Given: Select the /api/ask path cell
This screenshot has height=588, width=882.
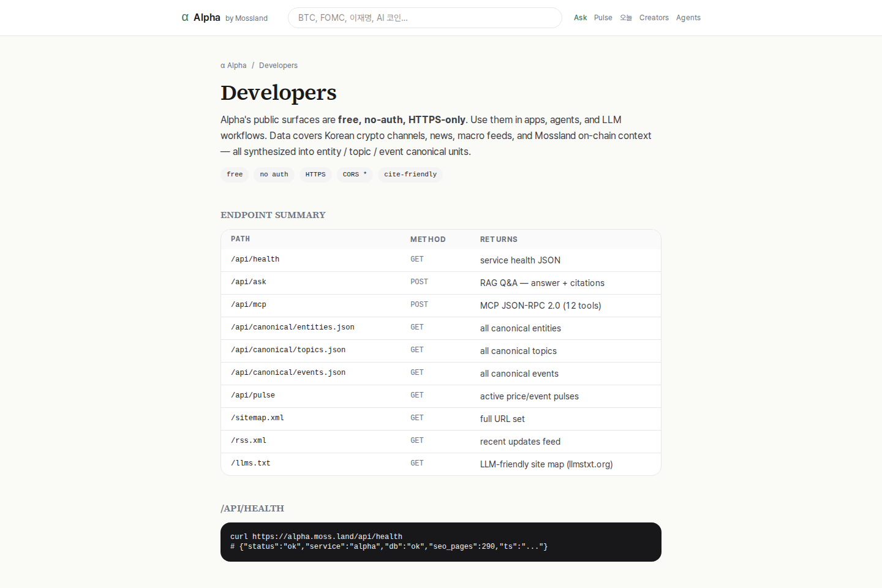Looking at the screenshot, I should click(x=249, y=282).
